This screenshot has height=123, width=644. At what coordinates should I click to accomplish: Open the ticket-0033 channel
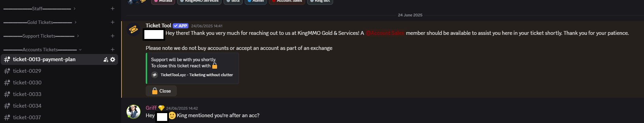tap(59, 94)
